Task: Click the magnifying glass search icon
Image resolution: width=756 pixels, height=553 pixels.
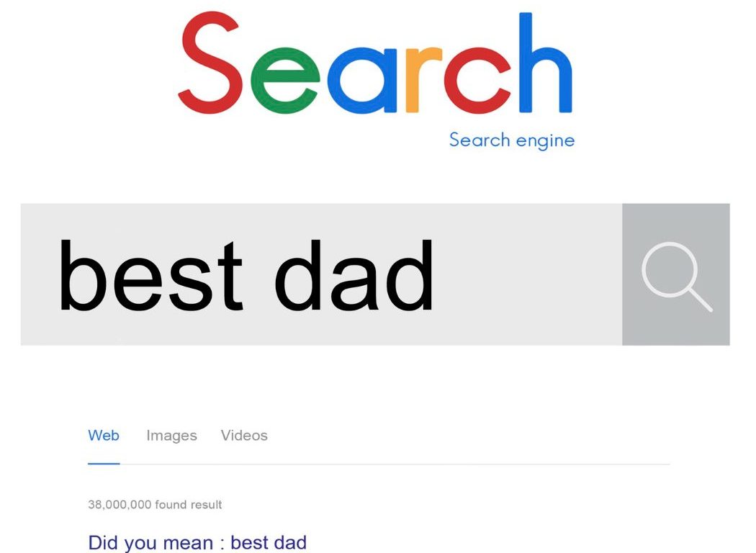Action: (x=676, y=274)
